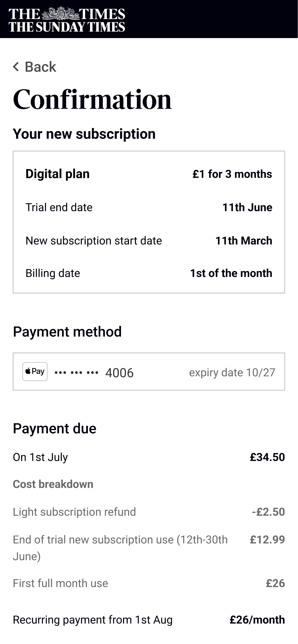Tap the £1 for 3 months price
Viewport: 298px width, 644px height.
pyautogui.click(x=232, y=174)
